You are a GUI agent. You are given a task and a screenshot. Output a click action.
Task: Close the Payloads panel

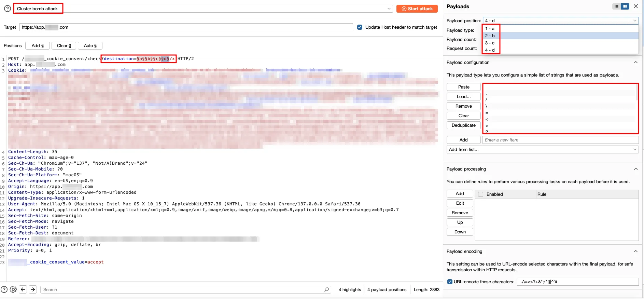636,6
